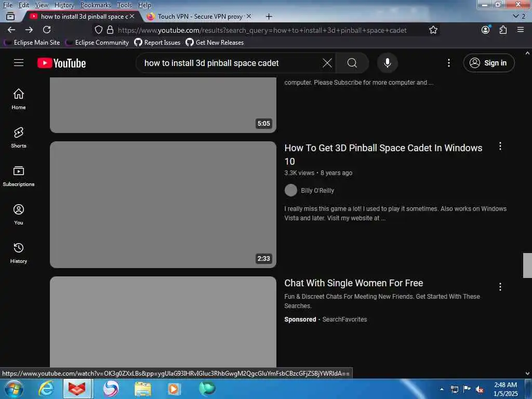Open the Report Issues bookmark

pos(157,43)
